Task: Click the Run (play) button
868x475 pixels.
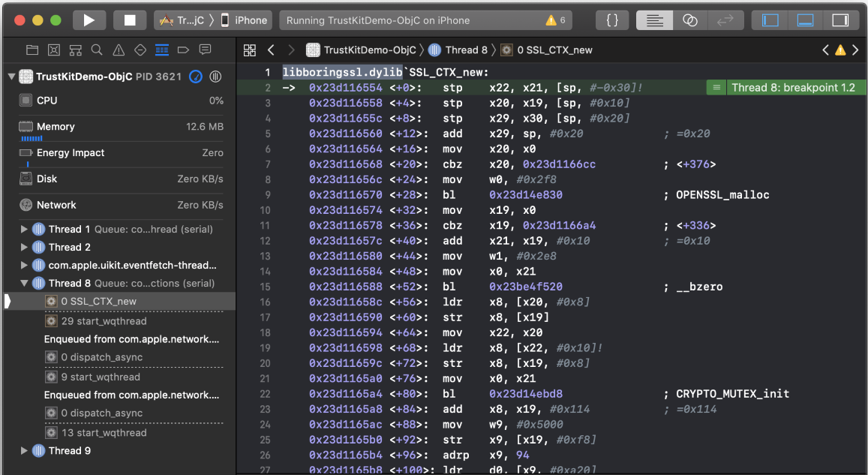Action: 89,20
